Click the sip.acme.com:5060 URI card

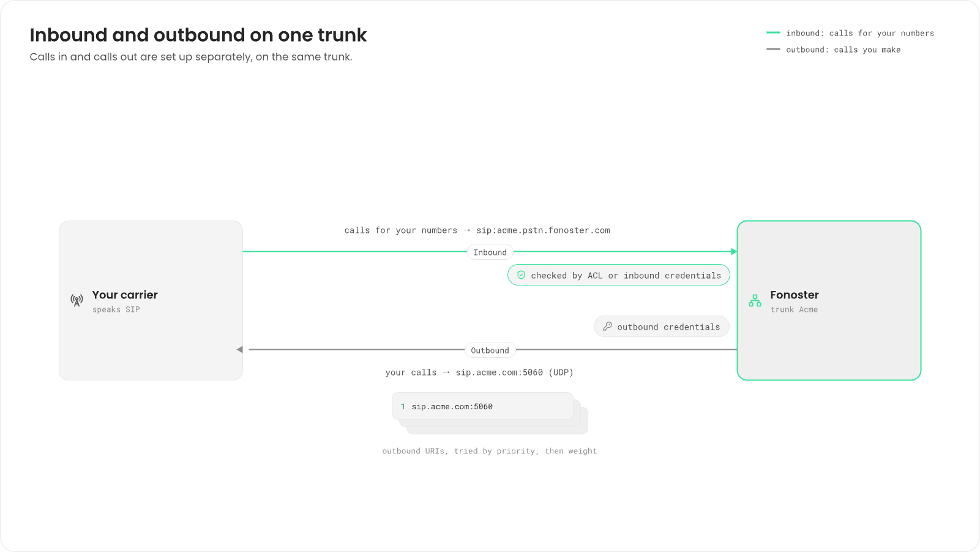482,406
